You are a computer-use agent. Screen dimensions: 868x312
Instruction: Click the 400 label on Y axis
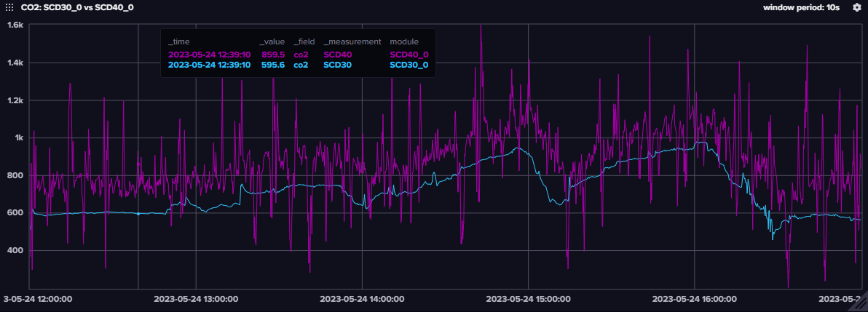coord(16,250)
